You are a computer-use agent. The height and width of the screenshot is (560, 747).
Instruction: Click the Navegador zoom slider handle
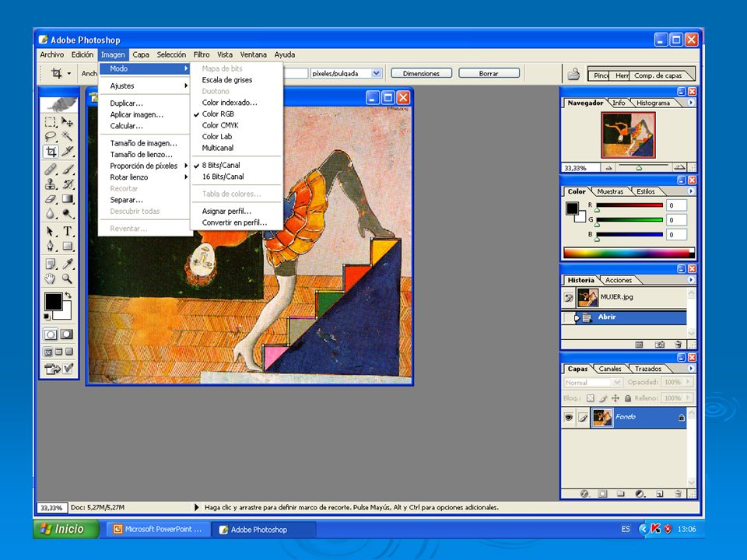[639, 168]
